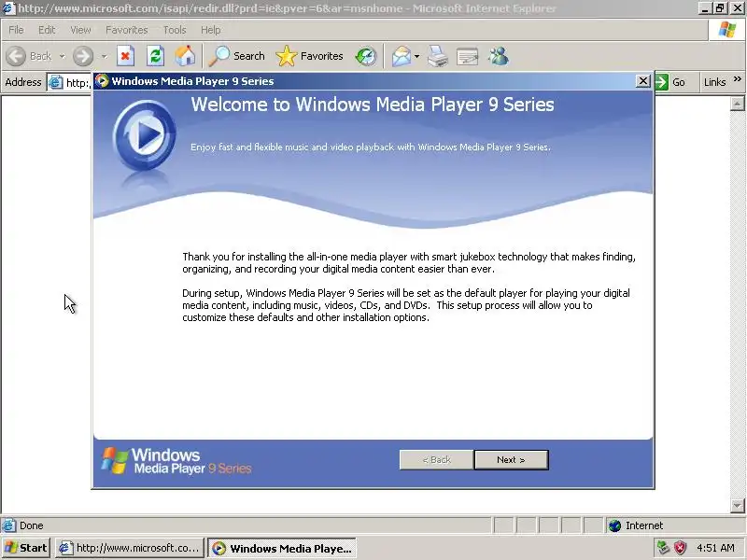Expand the Links toolbar chevron

(x=738, y=79)
